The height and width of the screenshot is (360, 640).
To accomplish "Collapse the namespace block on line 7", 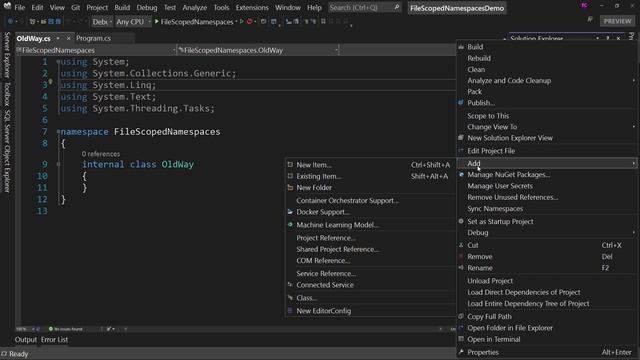I will [x=58, y=132].
